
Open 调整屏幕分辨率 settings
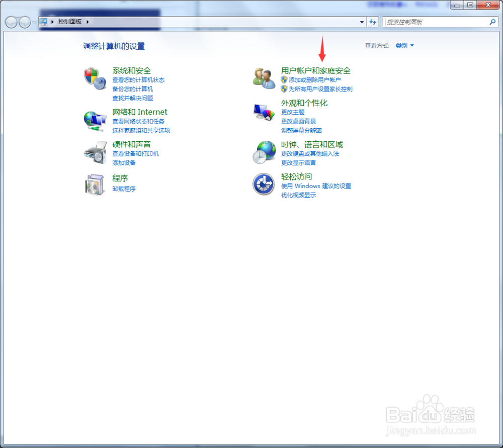[x=301, y=130]
